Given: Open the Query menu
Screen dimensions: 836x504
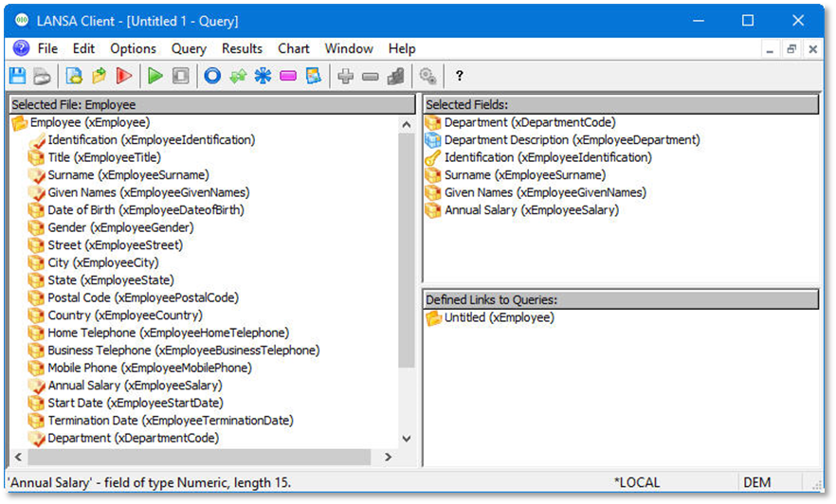Looking at the screenshot, I should pos(189,48).
